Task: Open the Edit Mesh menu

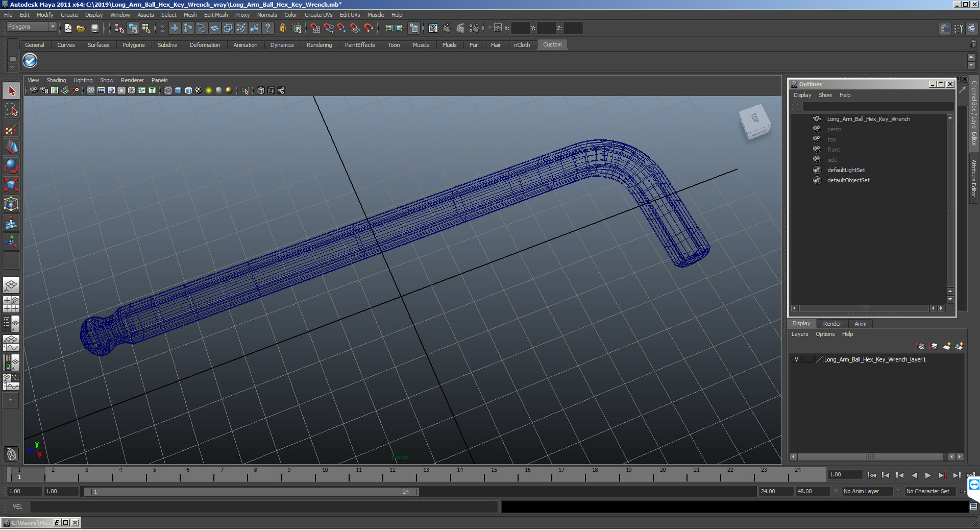Action: (216, 15)
